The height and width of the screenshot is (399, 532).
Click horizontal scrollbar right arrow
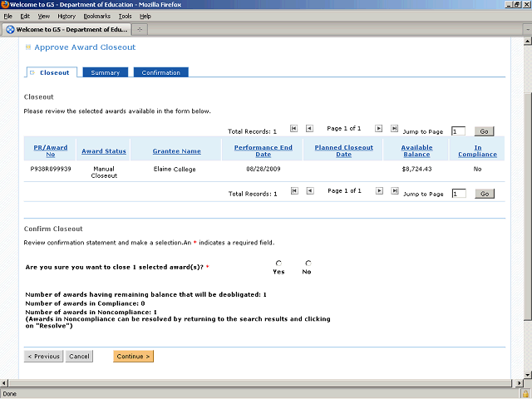click(x=519, y=383)
